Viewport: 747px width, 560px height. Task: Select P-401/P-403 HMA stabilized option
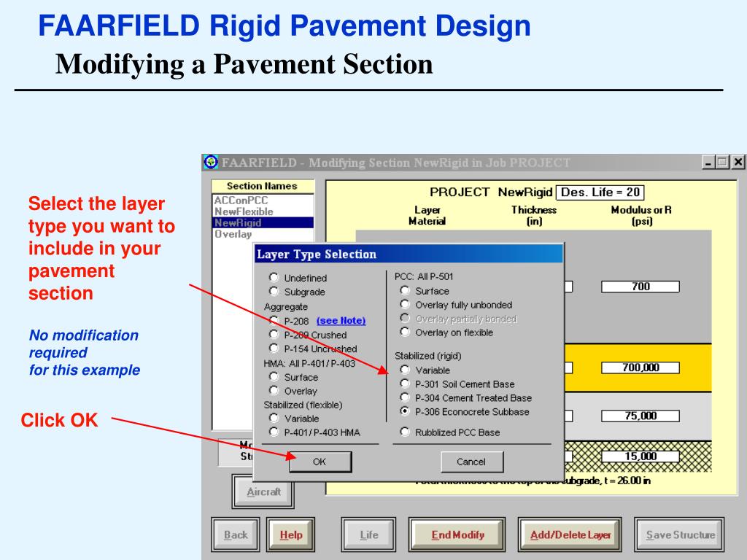(x=274, y=432)
